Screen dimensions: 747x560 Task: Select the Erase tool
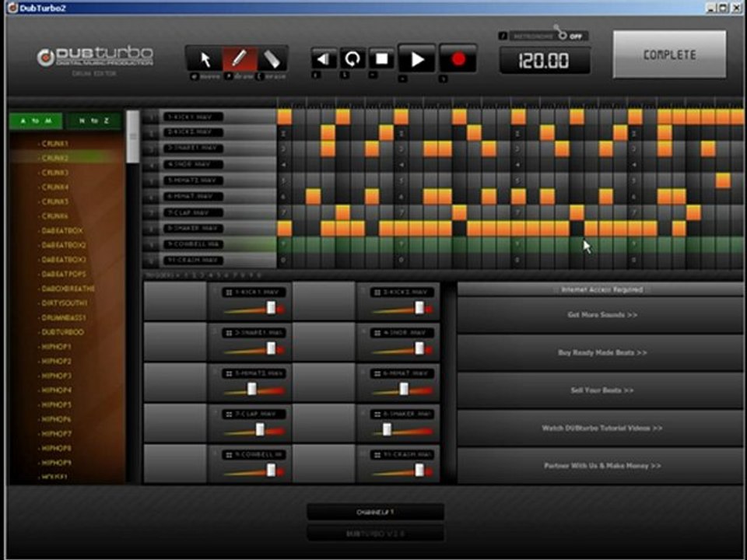pyautogui.click(x=272, y=60)
